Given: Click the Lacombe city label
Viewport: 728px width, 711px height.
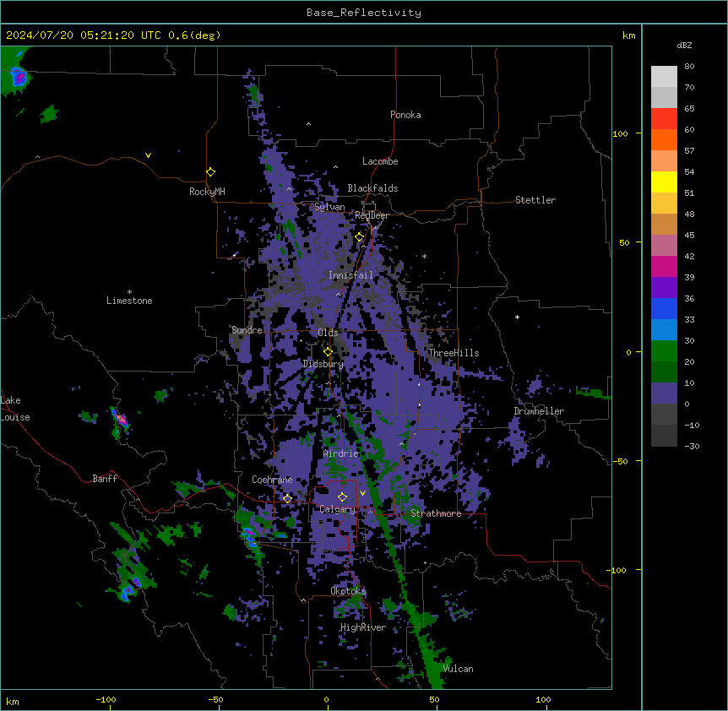Looking at the screenshot, I should (380, 161).
